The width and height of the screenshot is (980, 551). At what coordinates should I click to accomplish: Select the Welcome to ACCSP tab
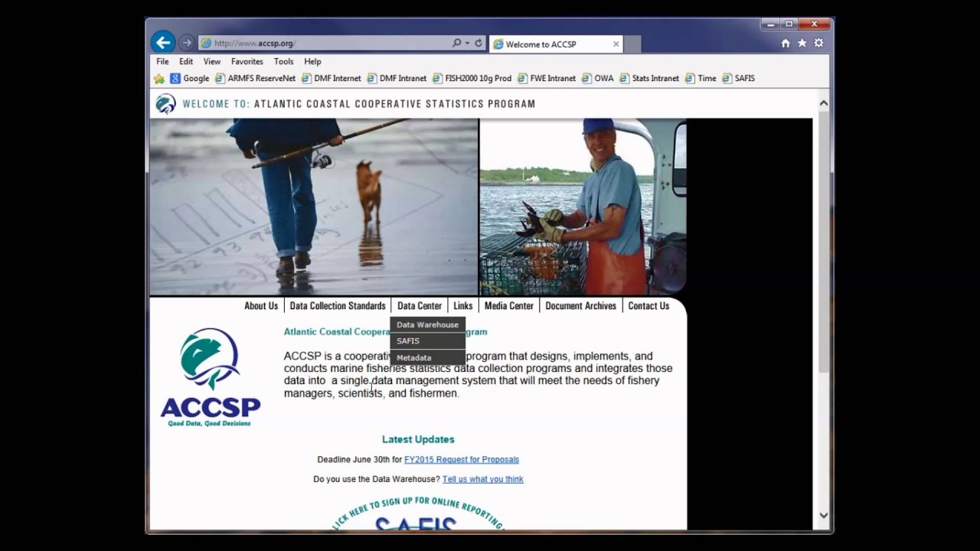555,44
